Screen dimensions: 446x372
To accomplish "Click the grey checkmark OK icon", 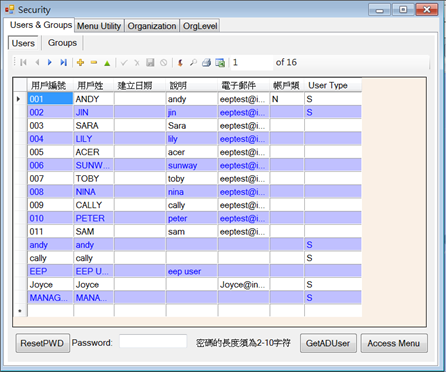I will (x=124, y=62).
